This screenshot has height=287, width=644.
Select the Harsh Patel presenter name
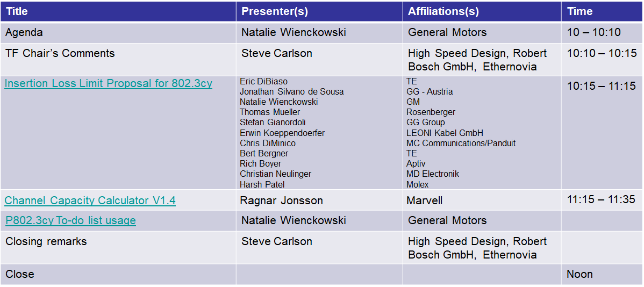262,184
